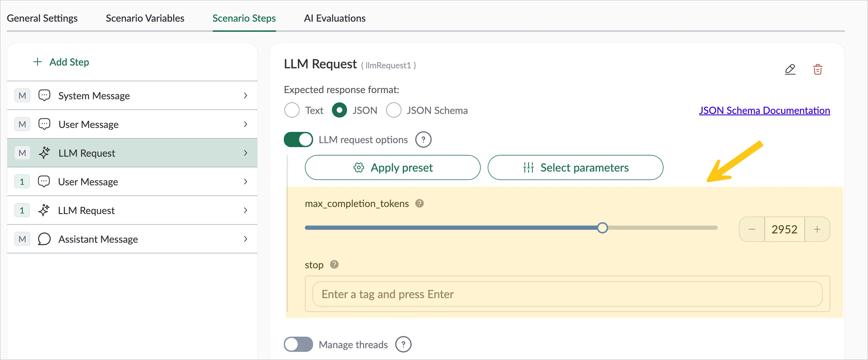
Task: Click the plus icon beside Add Step
Action: (x=37, y=62)
